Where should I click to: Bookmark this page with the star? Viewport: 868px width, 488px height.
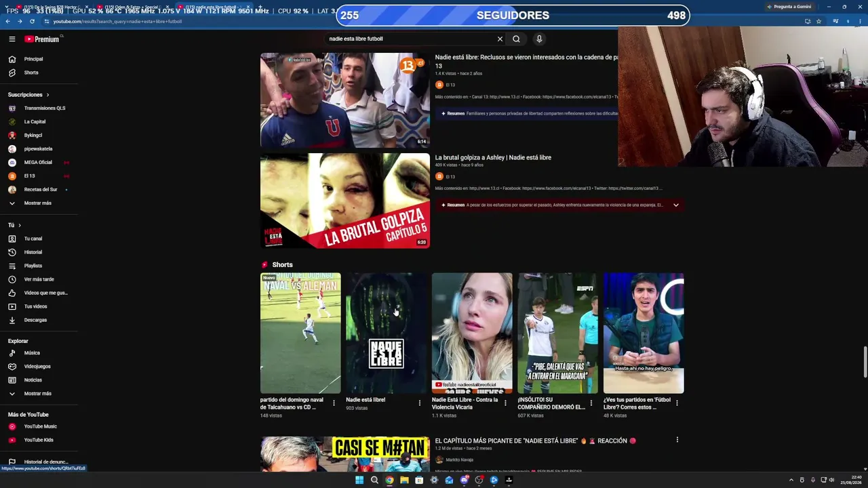click(x=818, y=21)
